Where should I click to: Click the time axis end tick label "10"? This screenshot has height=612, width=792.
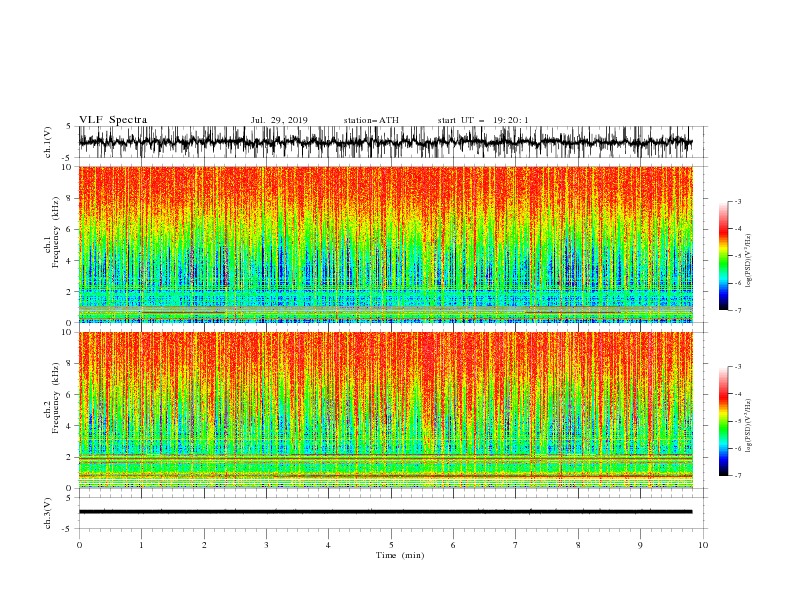[x=703, y=545]
